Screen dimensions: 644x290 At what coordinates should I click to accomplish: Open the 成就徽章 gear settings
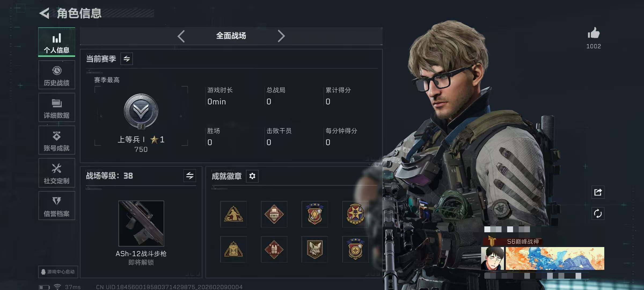252,176
